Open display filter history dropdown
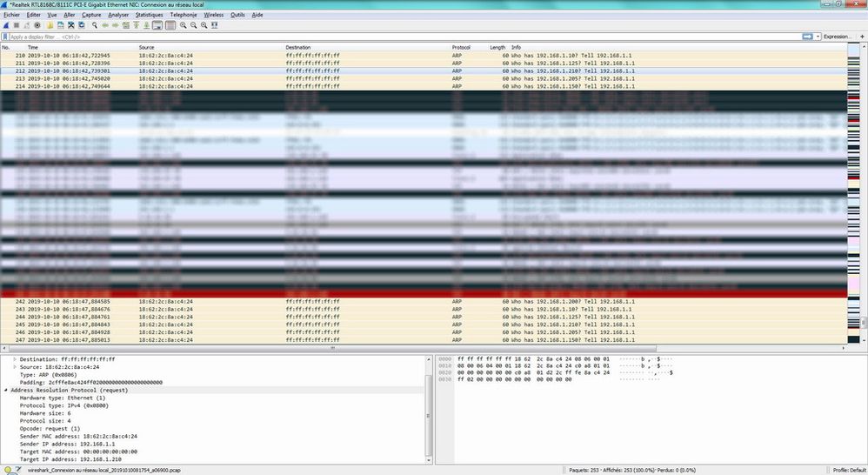This screenshot has width=868, height=475. (x=818, y=37)
